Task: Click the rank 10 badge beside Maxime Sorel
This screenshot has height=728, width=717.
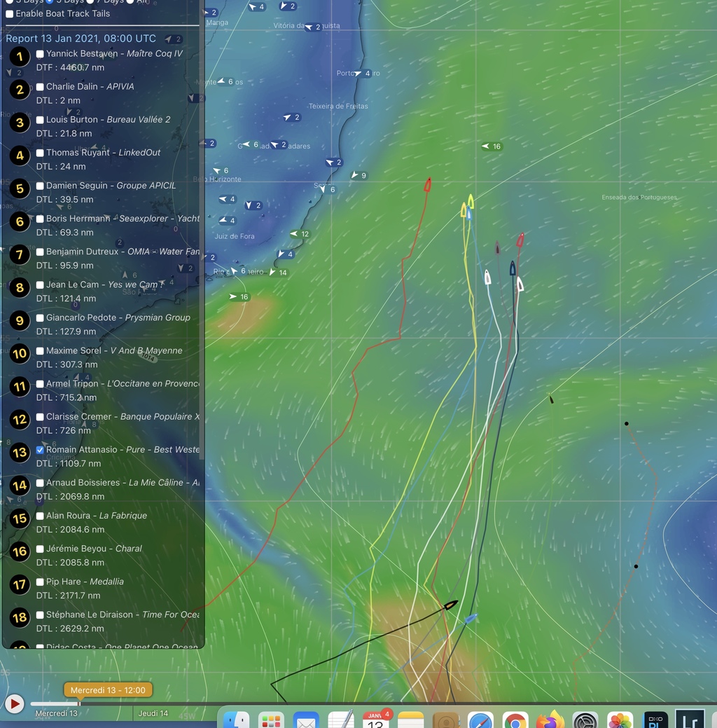Action: (x=20, y=354)
